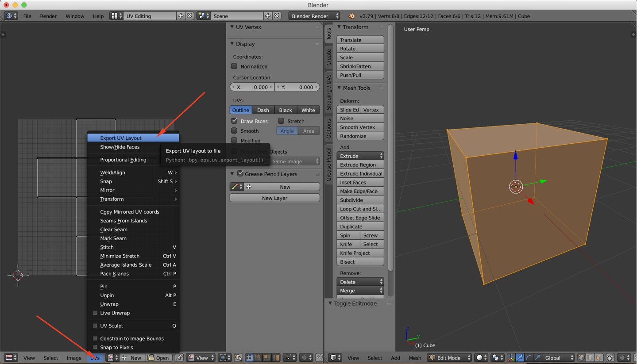Switch to the Shading / UVs tab

tap(329, 92)
